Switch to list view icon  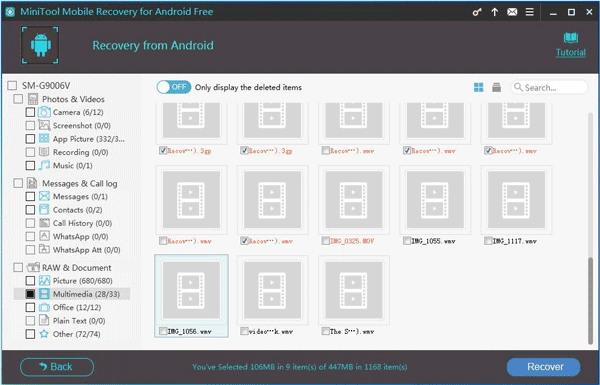496,87
